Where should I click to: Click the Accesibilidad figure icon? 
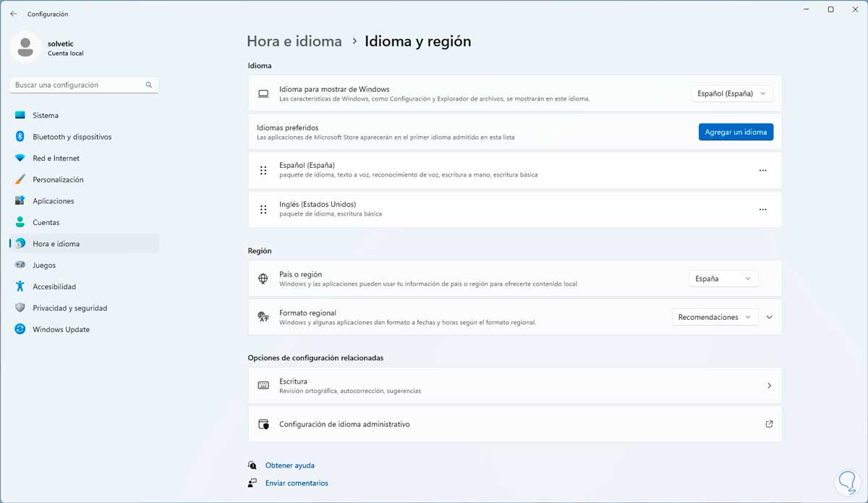(20, 287)
